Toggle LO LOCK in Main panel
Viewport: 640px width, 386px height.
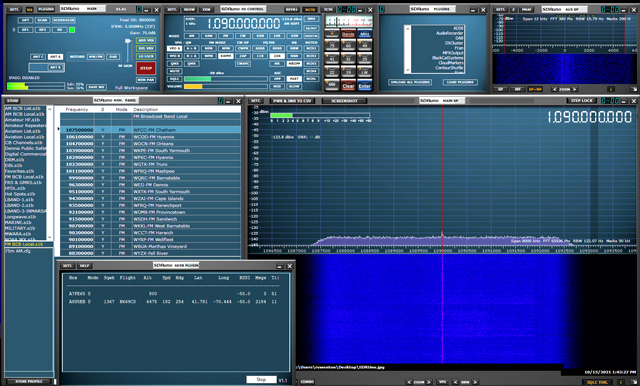146,56
